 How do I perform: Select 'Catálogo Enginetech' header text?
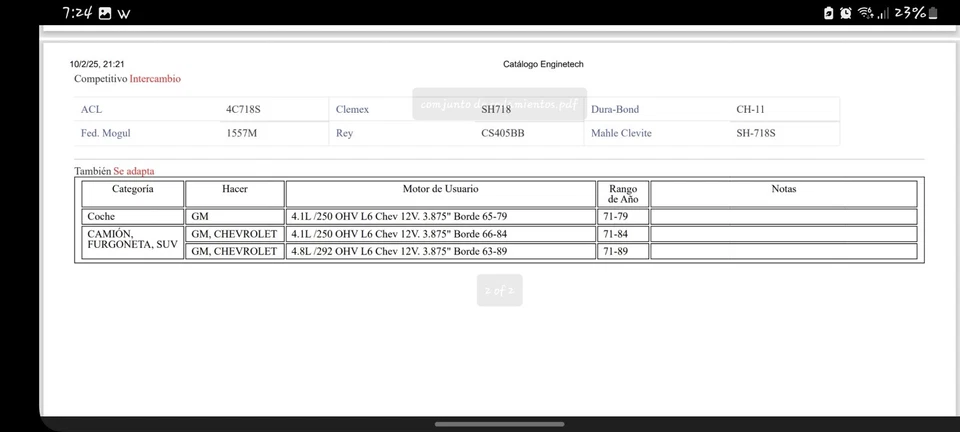[x=543, y=64]
